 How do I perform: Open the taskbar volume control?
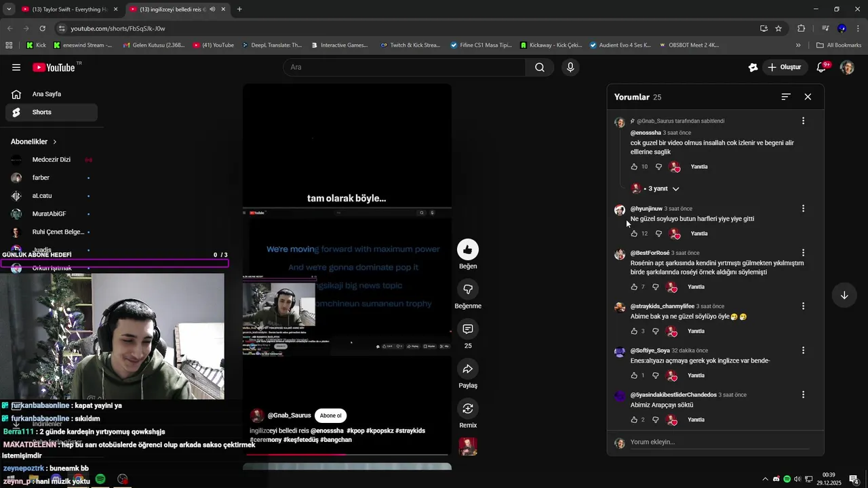coord(797,479)
